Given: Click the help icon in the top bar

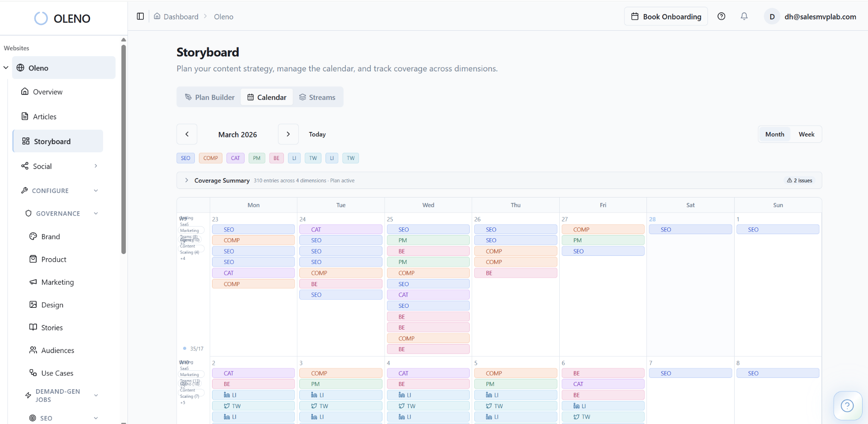Looking at the screenshot, I should [722, 16].
